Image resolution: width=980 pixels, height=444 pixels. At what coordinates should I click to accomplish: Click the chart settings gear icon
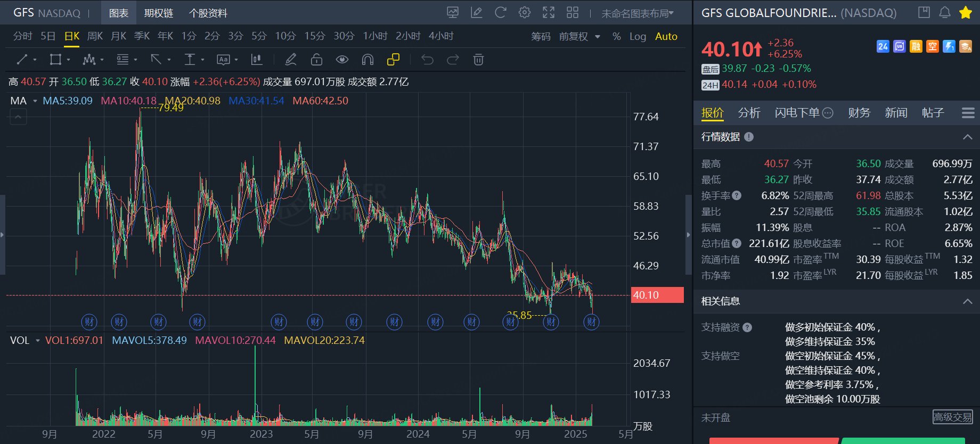coord(525,13)
